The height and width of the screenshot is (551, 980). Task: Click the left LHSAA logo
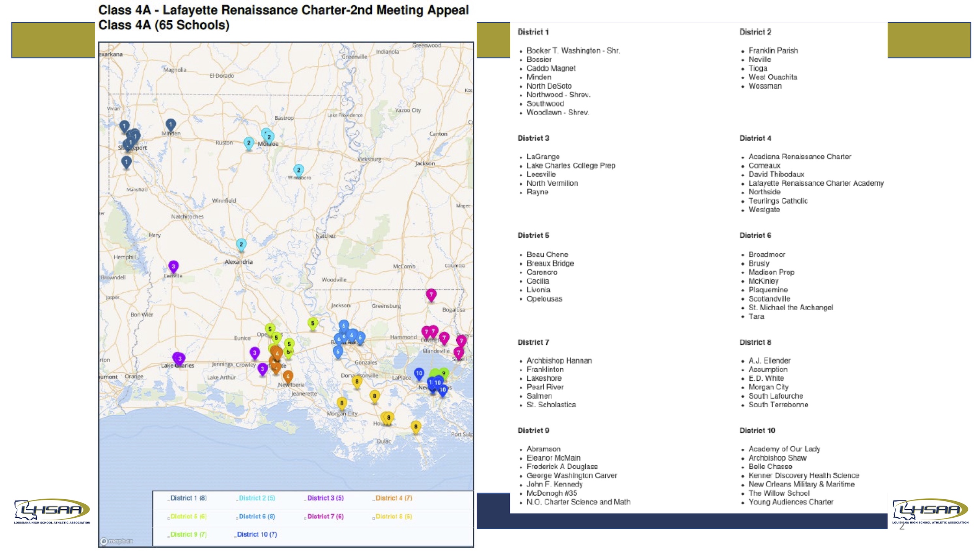pos(52,511)
